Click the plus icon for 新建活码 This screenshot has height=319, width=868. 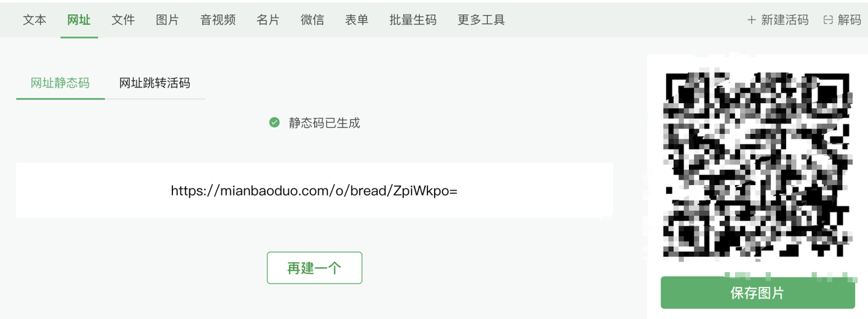point(751,20)
